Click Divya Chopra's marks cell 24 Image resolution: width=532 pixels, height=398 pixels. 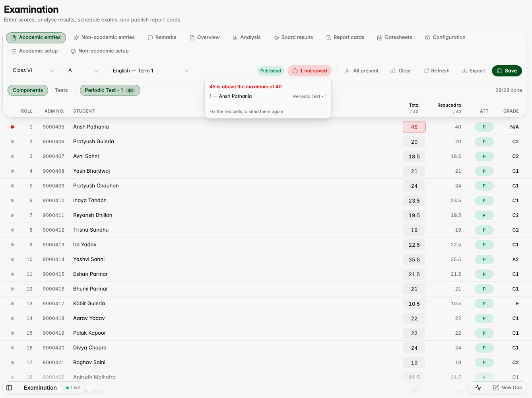coord(414,348)
